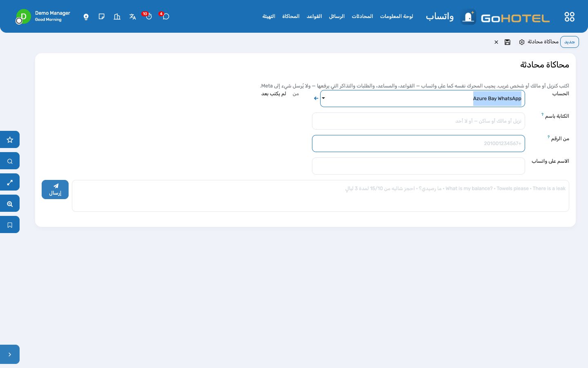The image size is (588, 368).
Task: Expand the side panel chevron arrow
Action: tap(10, 355)
